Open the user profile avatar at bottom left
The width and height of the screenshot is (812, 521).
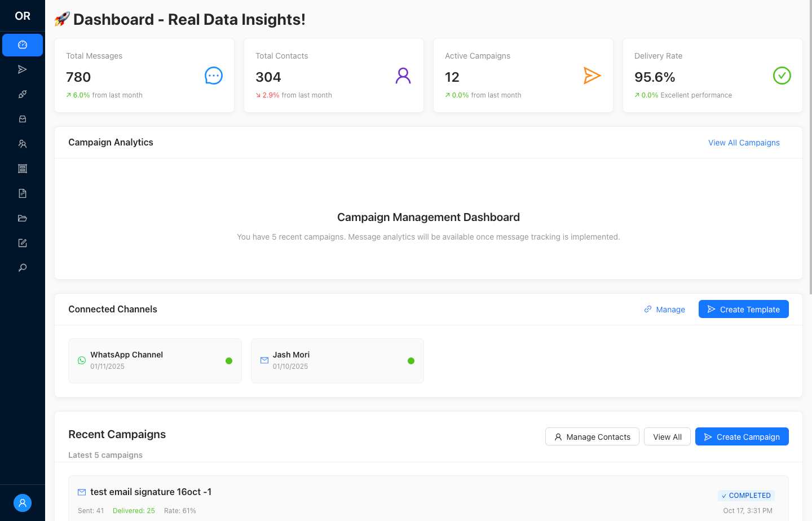pos(23,503)
